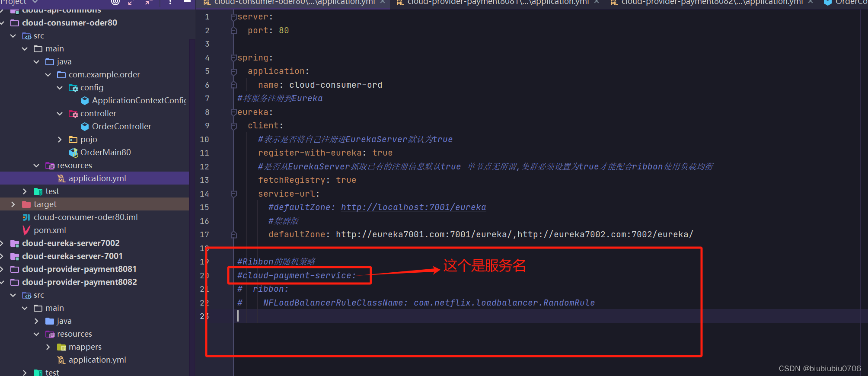868x376 pixels.
Task: Click the cloud-consumer-oder80.iml file icon
Action: pos(26,217)
